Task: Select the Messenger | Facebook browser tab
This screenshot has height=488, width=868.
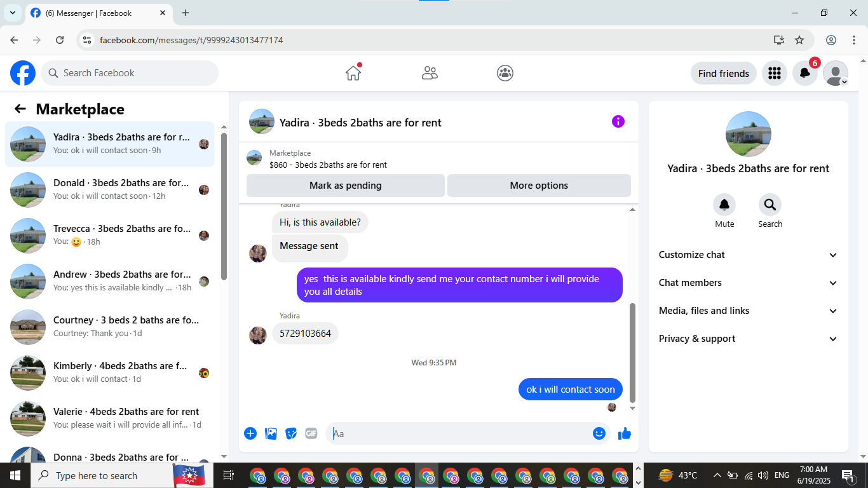Action: coord(98,13)
